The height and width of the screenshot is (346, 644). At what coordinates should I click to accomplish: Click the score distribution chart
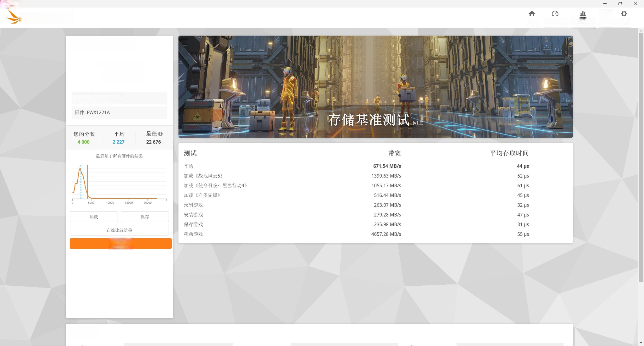(119, 184)
